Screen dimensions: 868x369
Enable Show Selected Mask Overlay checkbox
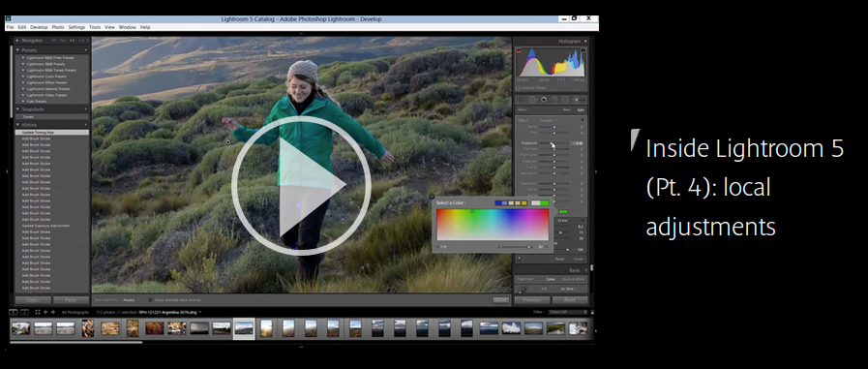tap(150, 299)
